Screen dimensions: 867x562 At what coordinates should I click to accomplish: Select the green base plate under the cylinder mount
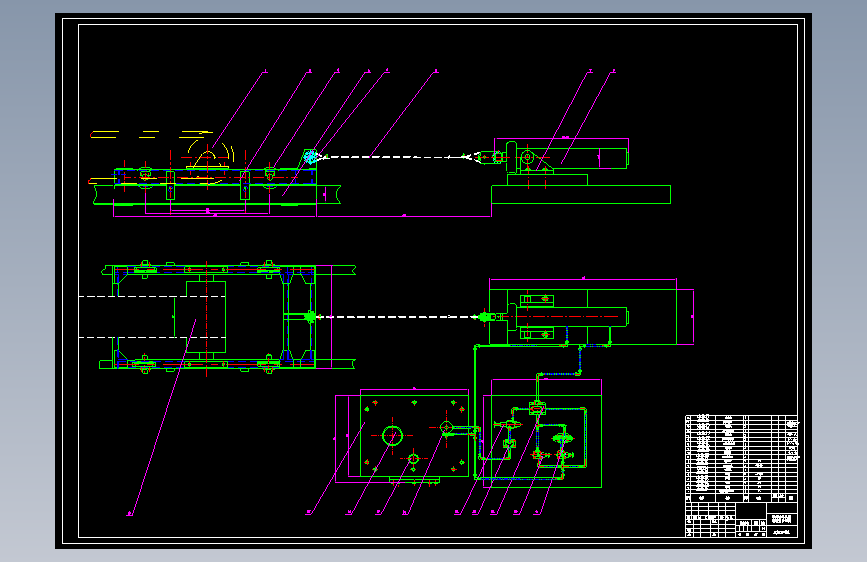(581, 195)
